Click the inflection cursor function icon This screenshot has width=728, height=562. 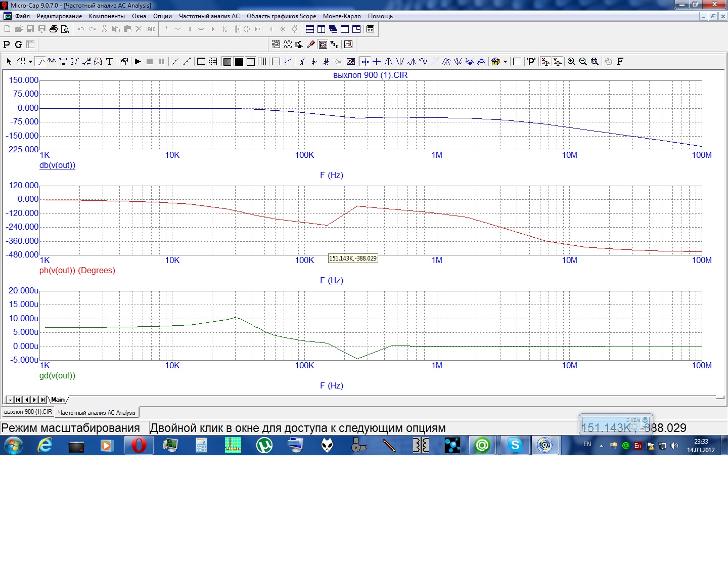click(435, 62)
